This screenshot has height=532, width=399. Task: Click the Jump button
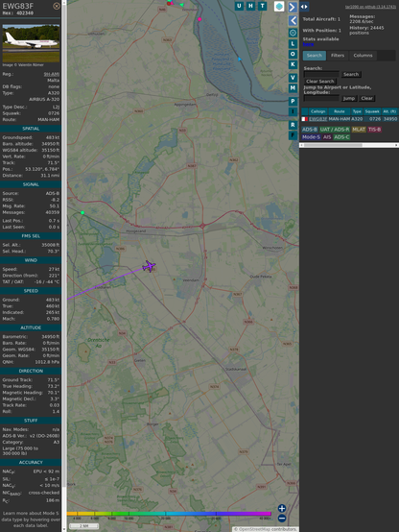[348, 98]
